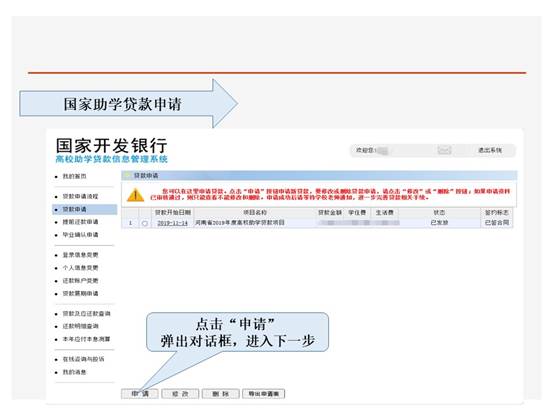Open the mail envelope icon in header
The image size is (553, 415).
point(444,150)
